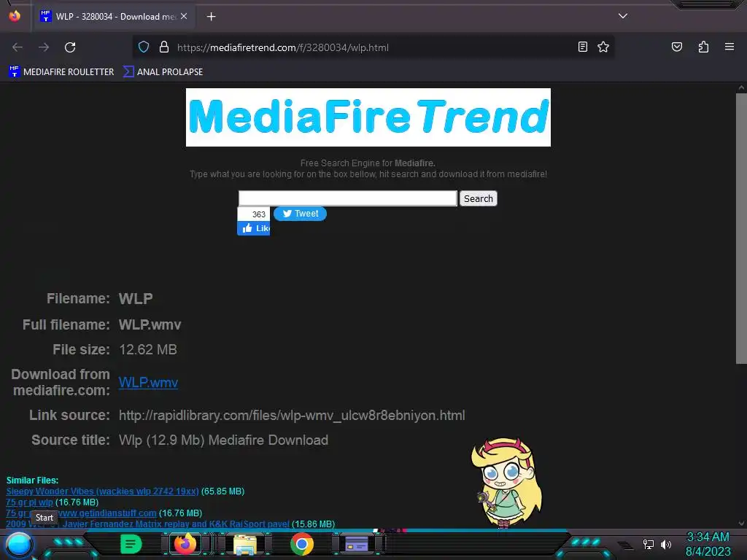Open the MEDIAFIRE ROULETTER bookmark

(x=61, y=72)
